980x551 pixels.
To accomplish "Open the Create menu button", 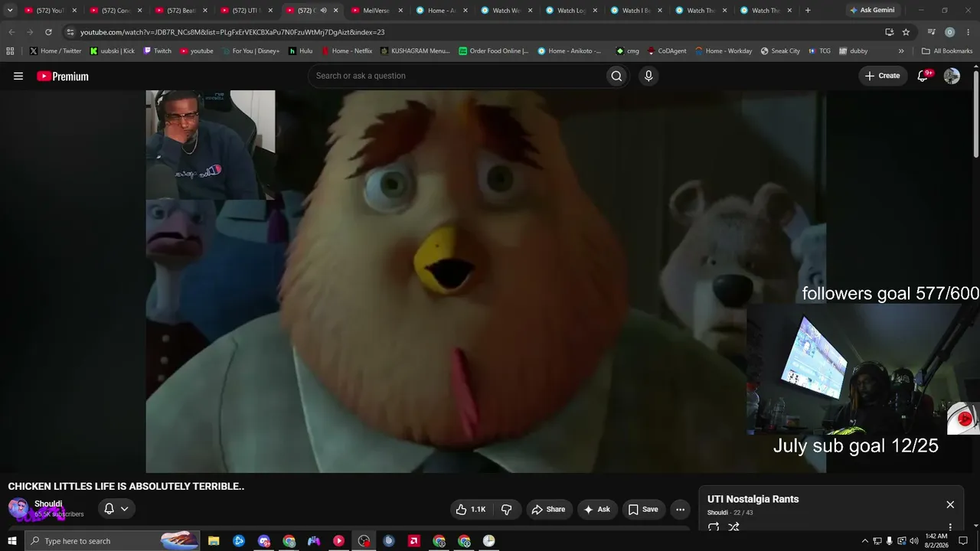I will 882,76.
